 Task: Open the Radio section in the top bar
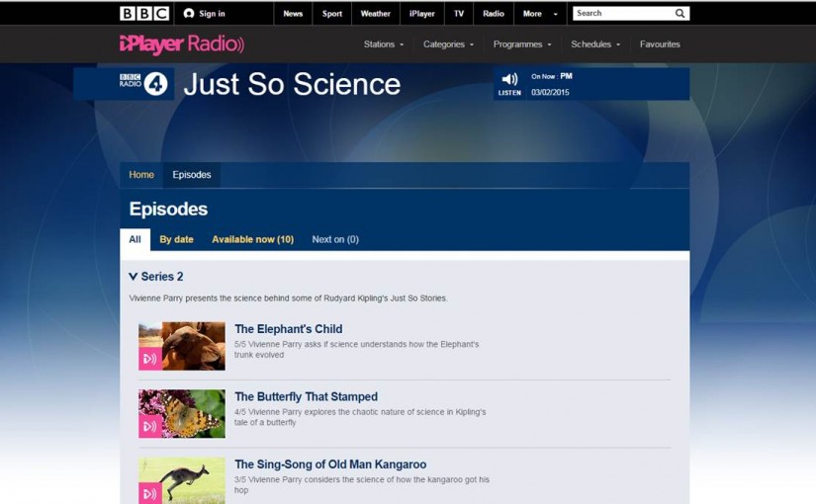(x=494, y=14)
